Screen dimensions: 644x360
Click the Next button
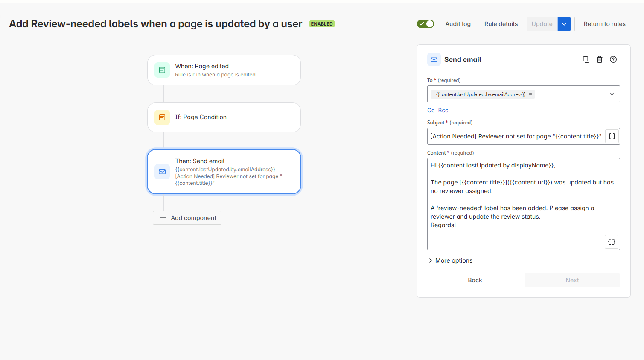click(x=572, y=280)
